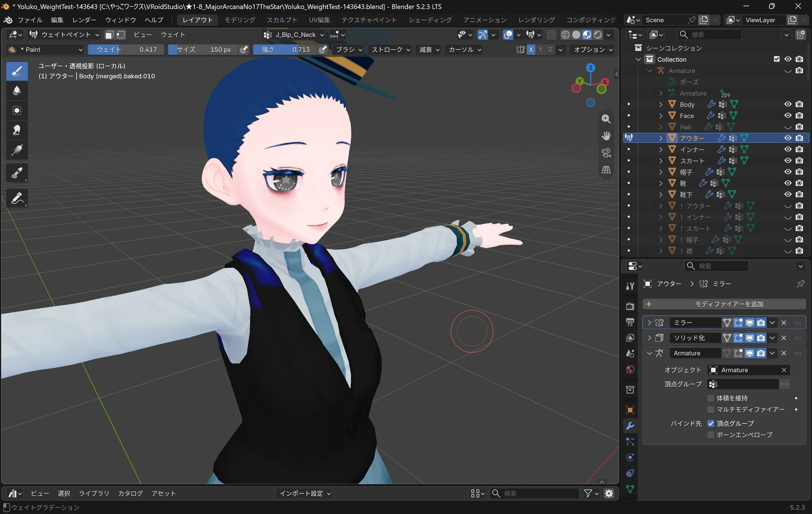The width and height of the screenshot is (812, 514).
Task: Toggle the camera view icon
Action: point(606,153)
